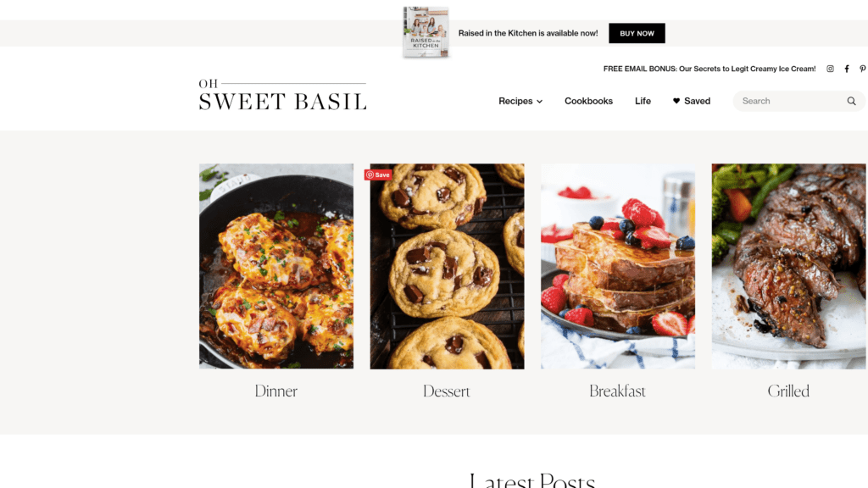Click the Raised in the Kitchen book cover
This screenshot has height=488, width=868.
[x=426, y=32]
